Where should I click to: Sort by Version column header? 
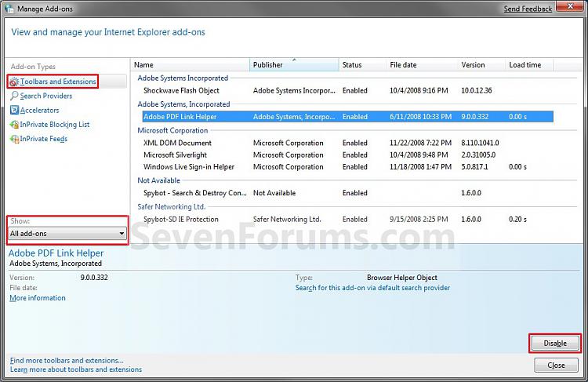pos(481,64)
